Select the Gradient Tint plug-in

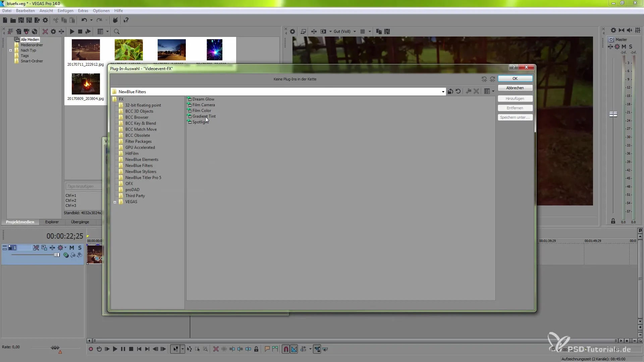tap(204, 116)
